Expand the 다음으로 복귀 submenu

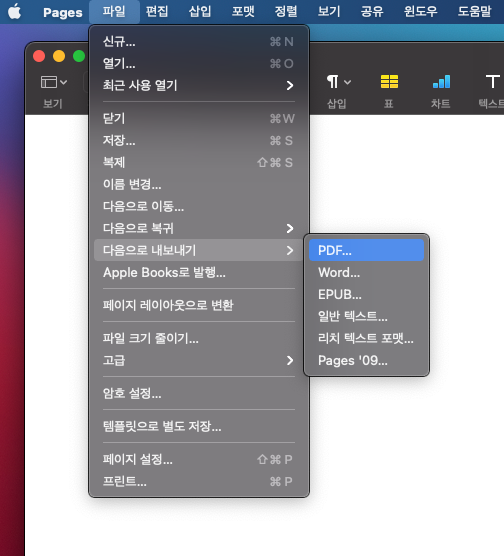(x=199, y=228)
